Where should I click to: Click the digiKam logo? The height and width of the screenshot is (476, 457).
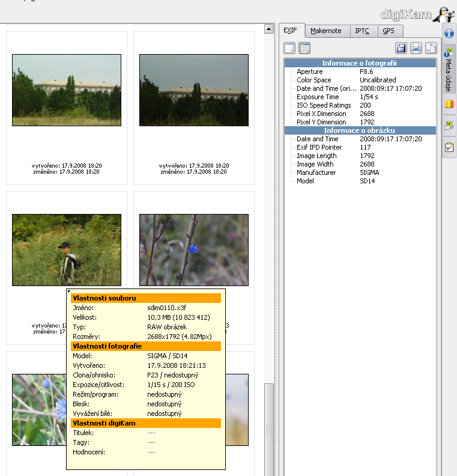(x=416, y=14)
